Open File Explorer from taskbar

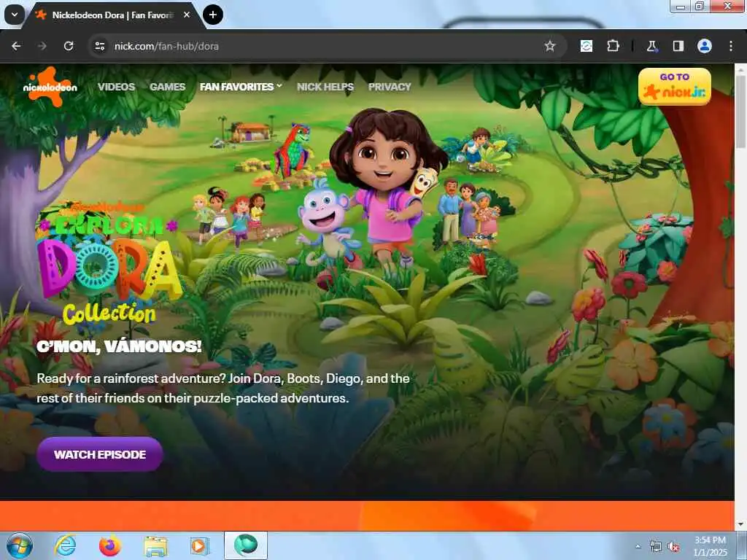tap(155, 546)
